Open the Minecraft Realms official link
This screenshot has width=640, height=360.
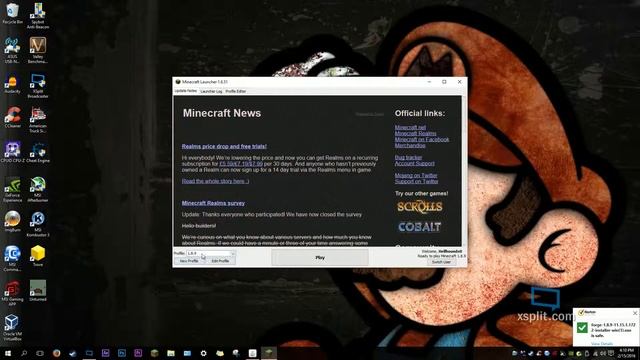tap(416, 133)
